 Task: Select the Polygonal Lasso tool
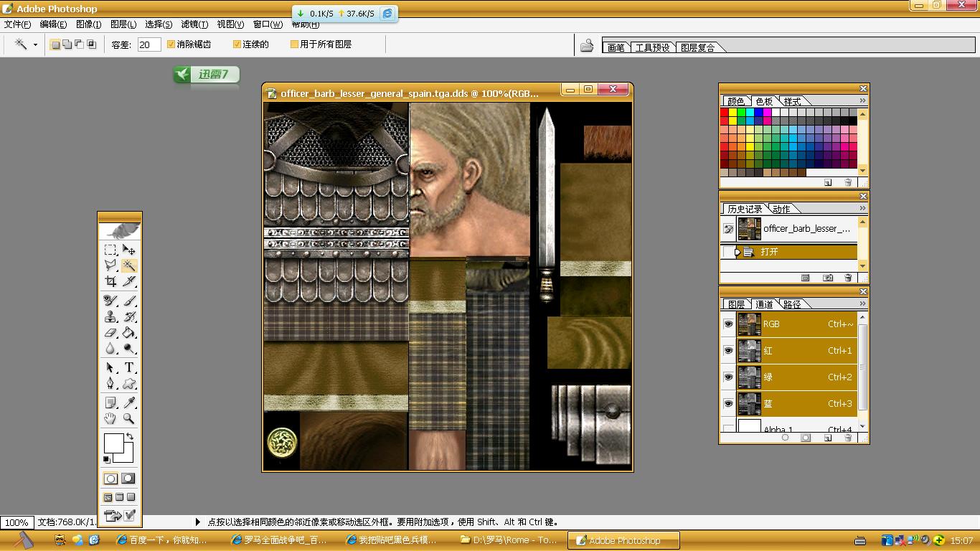click(110, 265)
